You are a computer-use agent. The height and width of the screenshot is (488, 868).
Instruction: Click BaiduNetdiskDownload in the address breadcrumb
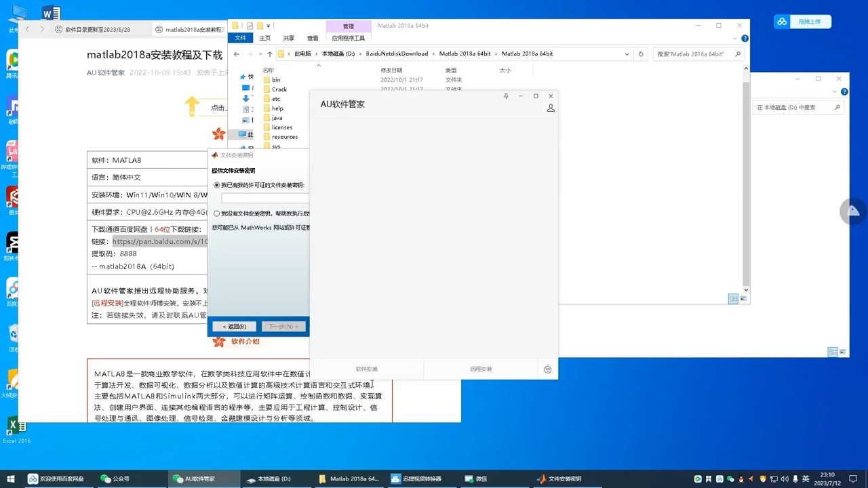(397, 54)
